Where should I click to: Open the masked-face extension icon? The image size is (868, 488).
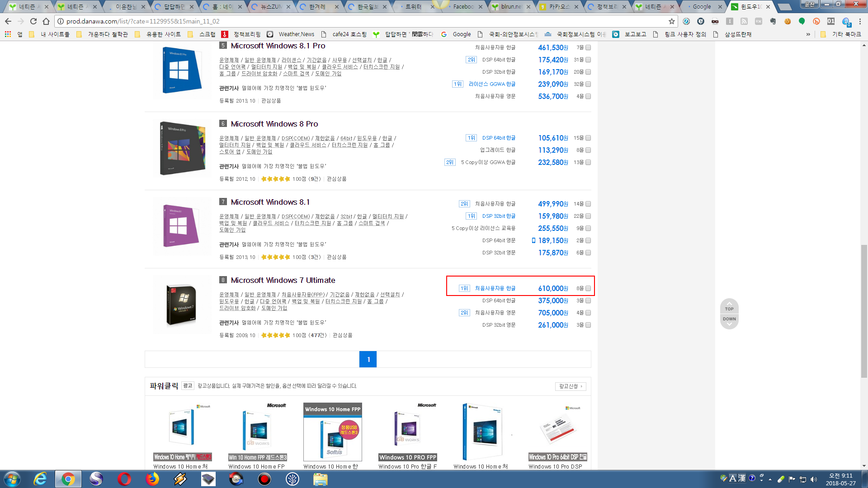(715, 21)
